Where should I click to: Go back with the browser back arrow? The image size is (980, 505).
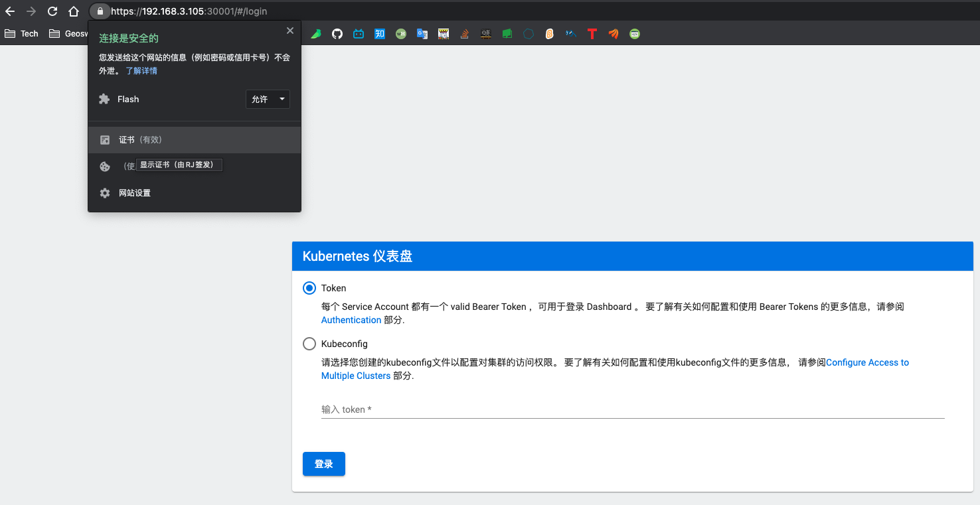point(10,11)
